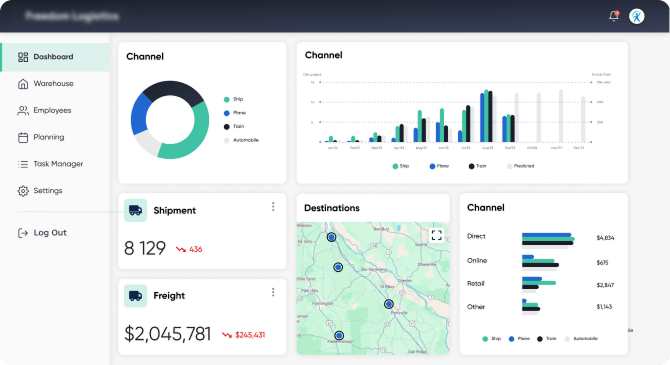Viewport: 670px width, 365px height.
Task: Click the Warehouse house icon
Action: [x=23, y=84]
